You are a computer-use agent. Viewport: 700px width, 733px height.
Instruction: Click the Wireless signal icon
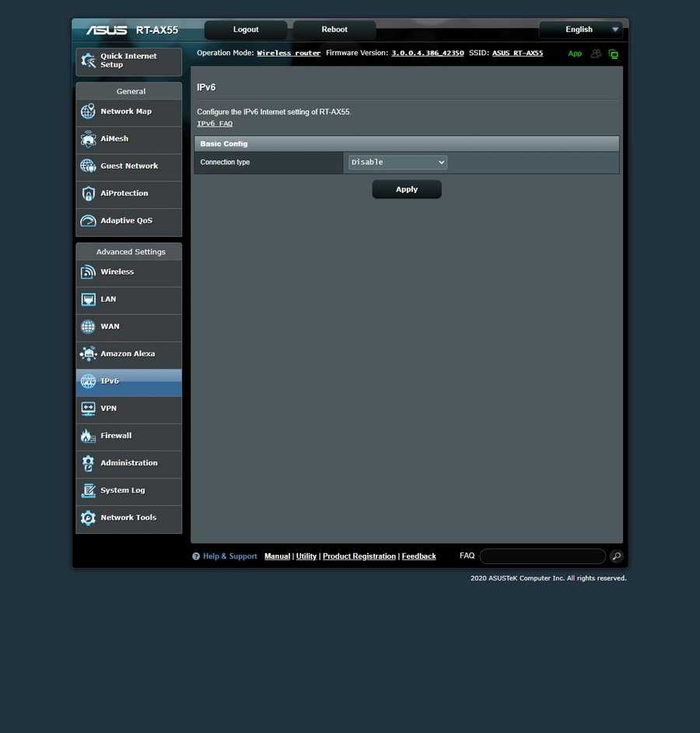(x=88, y=272)
